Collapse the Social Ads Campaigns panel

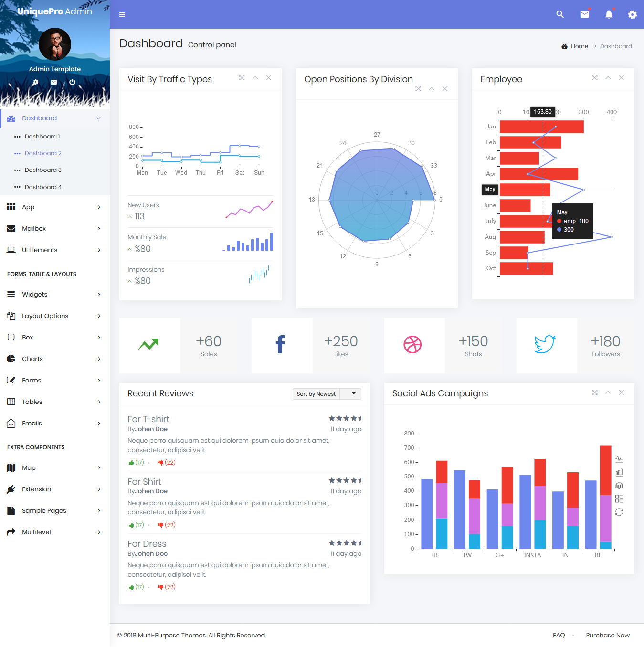(x=608, y=392)
